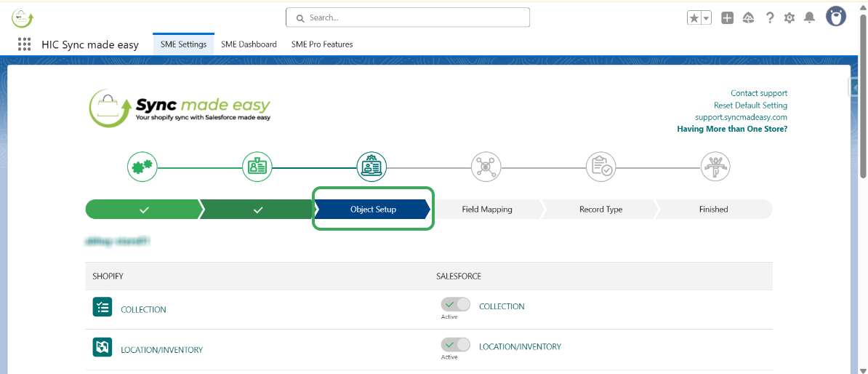Open the user profile avatar
Screen dimensions: 868x374
(837, 17)
